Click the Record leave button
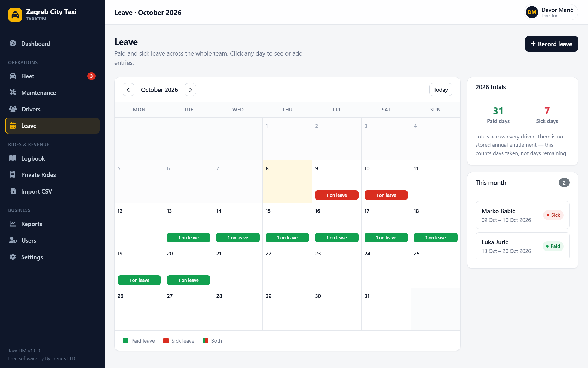 coord(551,44)
